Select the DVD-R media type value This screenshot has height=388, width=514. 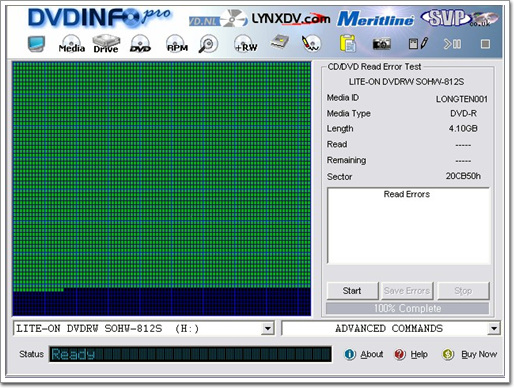click(x=463, y=114)
